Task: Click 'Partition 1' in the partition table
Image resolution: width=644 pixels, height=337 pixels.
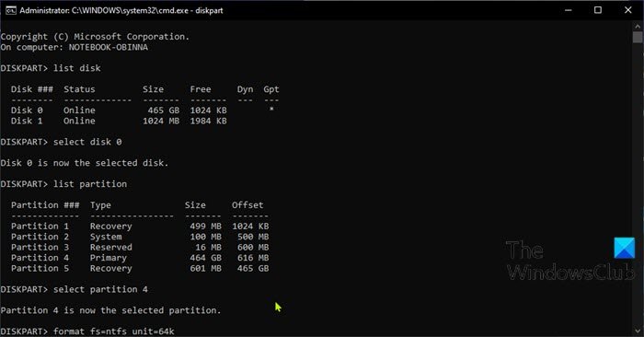Action: (x=40, y=226)
